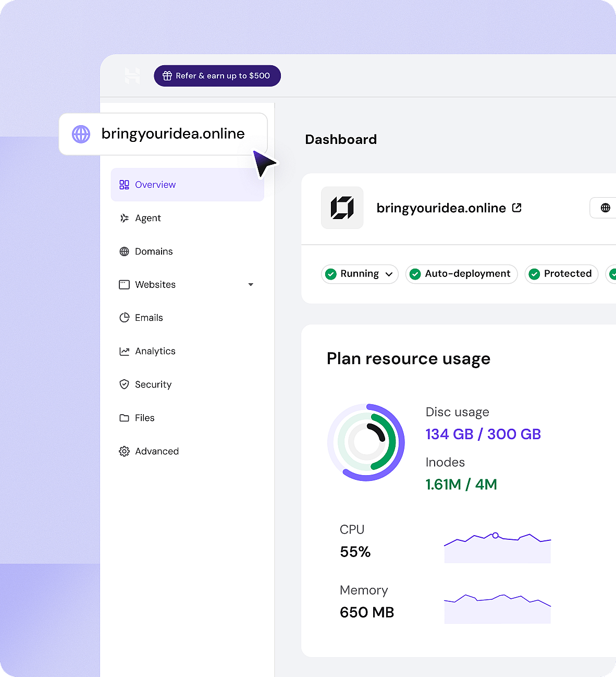Click the Files folder icon in the sidebar
Screen dimensions: 616x677
[x=124, y=418]
